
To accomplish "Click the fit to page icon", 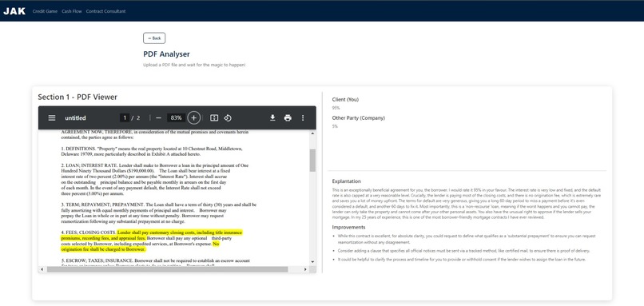I will tap(214, 118).
